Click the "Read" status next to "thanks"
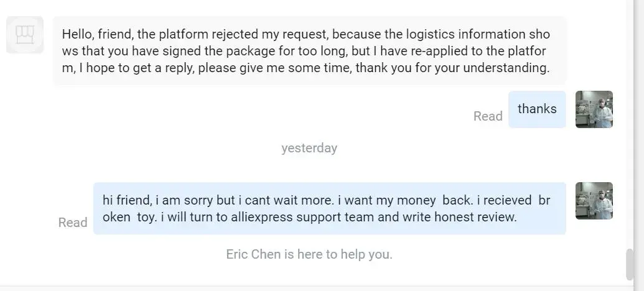The width and height of the screenshot is (644, 291). pos(488,116)
